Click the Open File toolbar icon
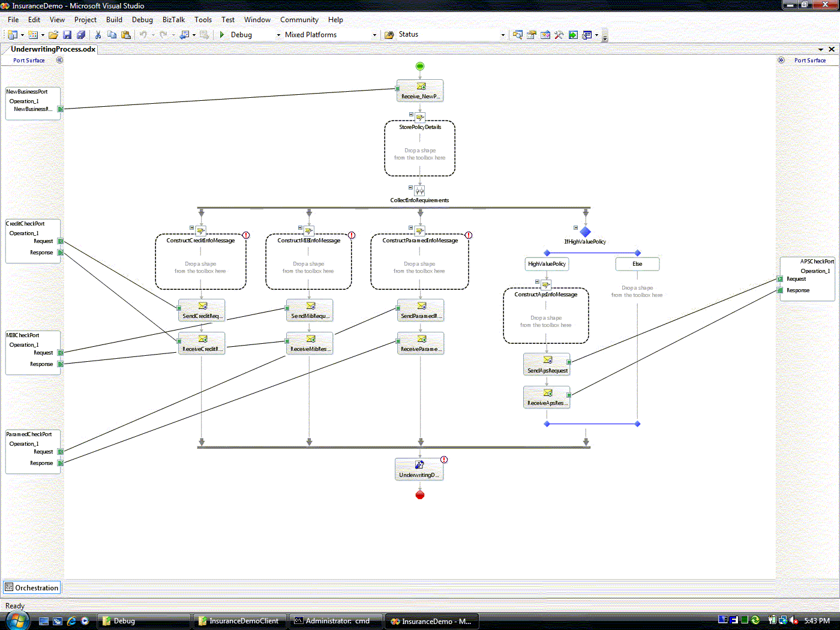840x630 pixels. click(53, 35)
